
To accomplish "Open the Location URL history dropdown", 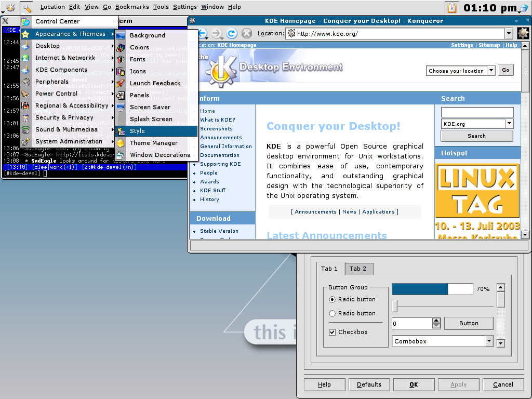I will click(509, 33).
